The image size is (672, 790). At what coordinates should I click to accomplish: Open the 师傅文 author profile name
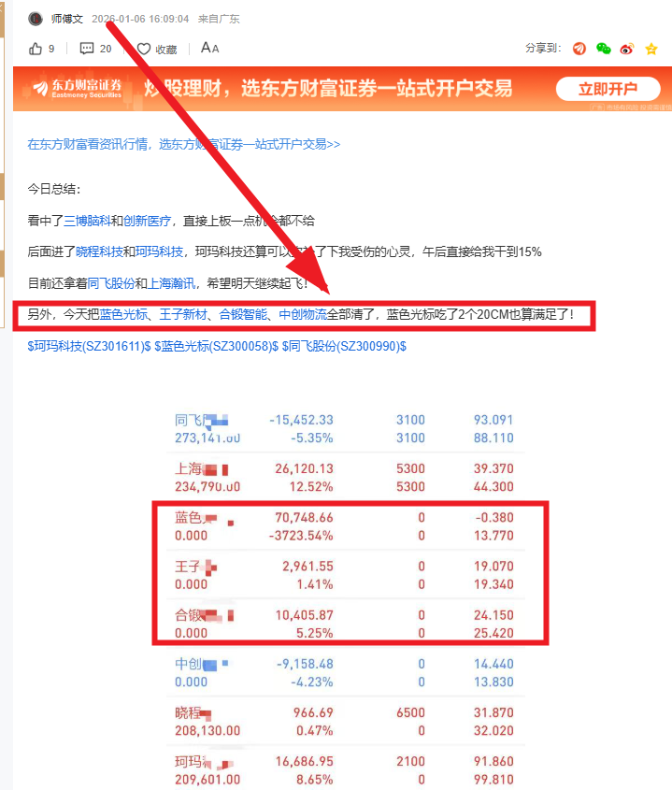tap(67, 19)
